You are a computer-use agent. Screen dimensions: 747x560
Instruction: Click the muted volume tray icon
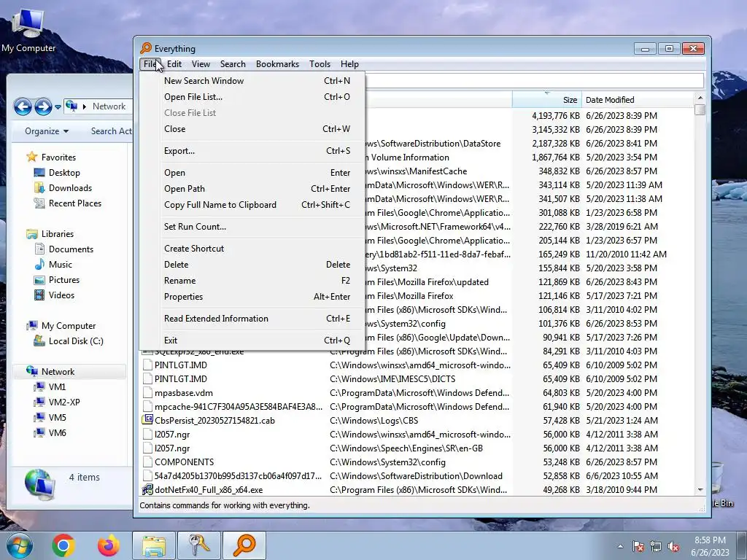click(x=673, y=547)
